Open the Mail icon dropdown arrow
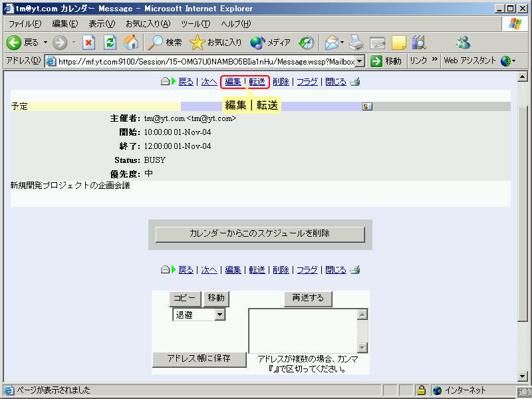 [342, 43]
